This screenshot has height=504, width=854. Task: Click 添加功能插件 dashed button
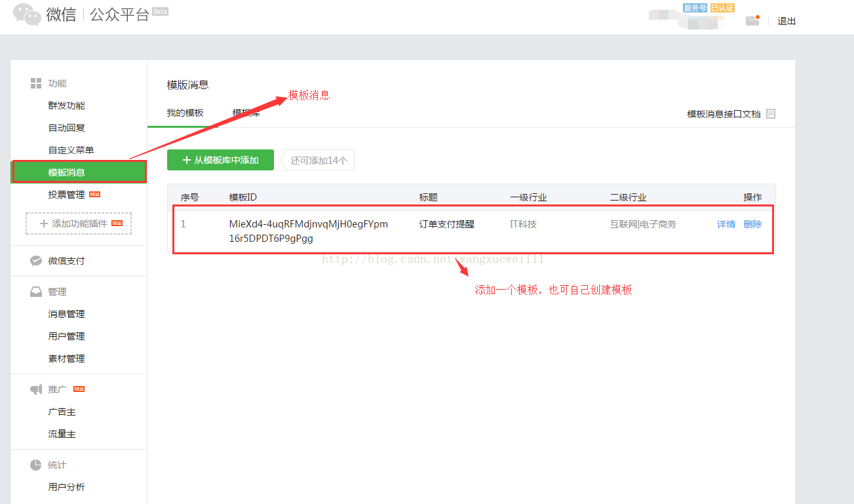pos(79,223)
